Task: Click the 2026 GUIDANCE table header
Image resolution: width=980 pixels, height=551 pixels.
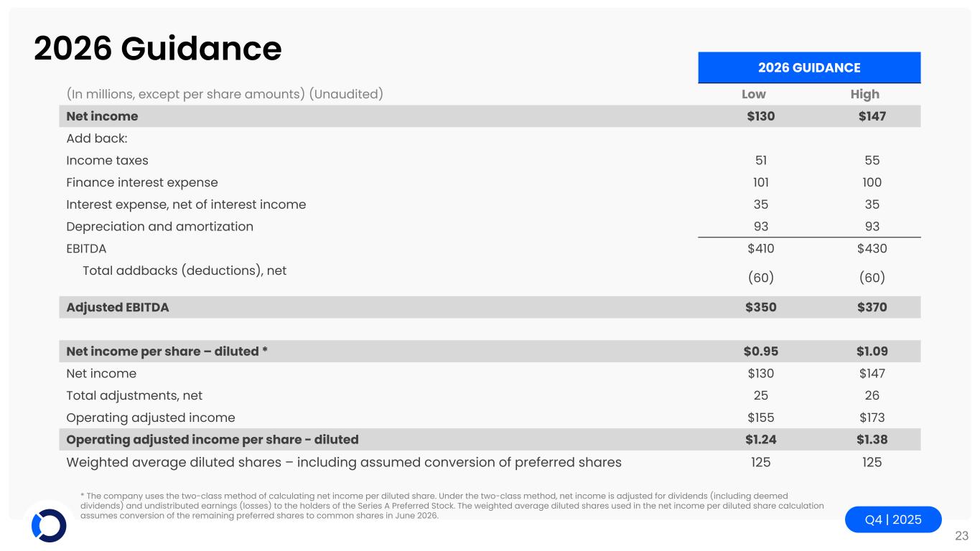Action: [809, 67]
